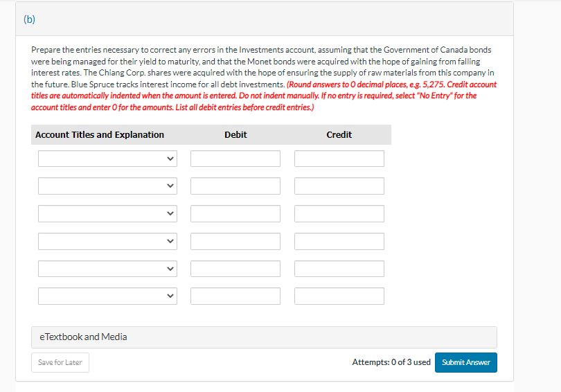Click the fifth row Debit field

235,269
